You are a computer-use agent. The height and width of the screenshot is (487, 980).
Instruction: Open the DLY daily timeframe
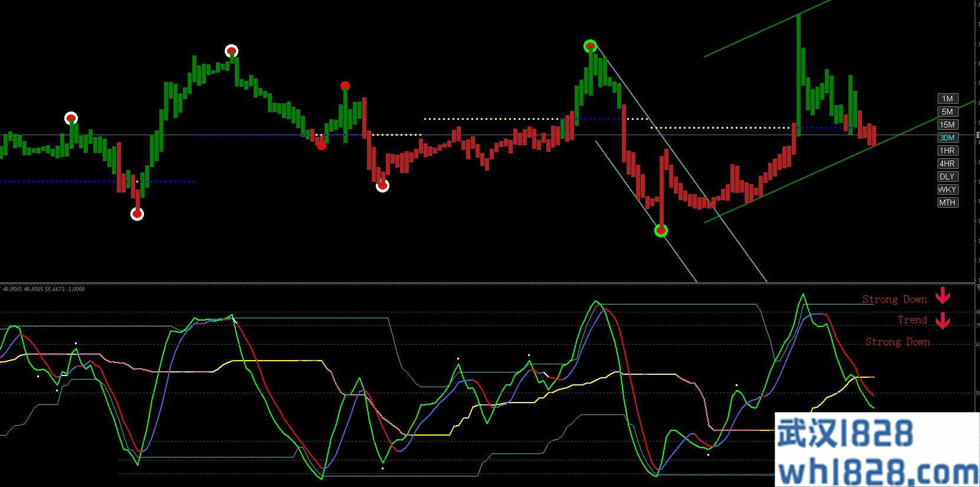coord(948,177)
